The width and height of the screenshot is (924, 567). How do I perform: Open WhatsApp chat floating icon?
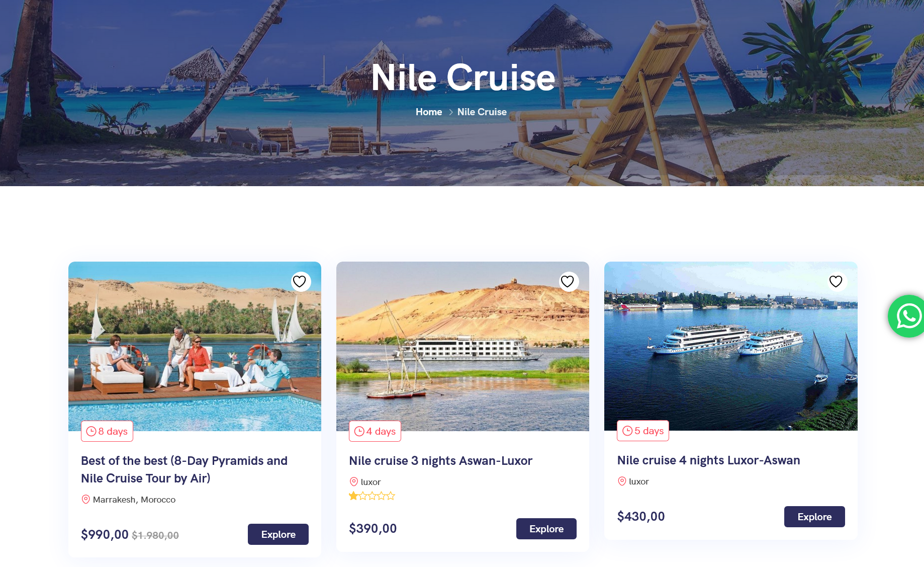pos(908,316)
